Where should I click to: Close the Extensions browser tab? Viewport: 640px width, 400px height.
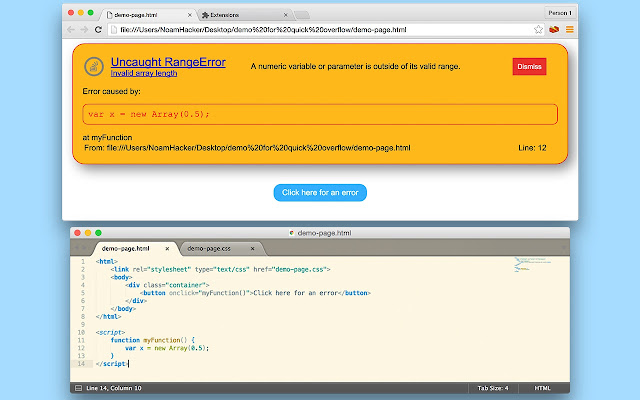pyautogui.click(x=285, y=15)
